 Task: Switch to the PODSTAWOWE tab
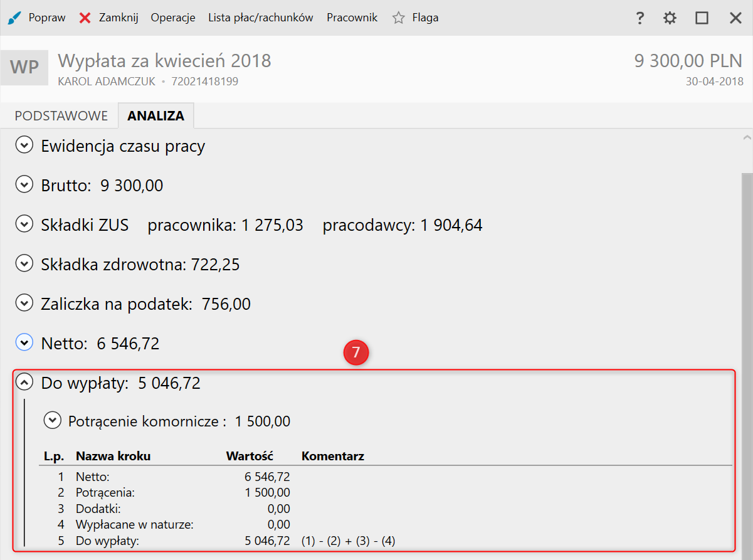pos(61,116)
